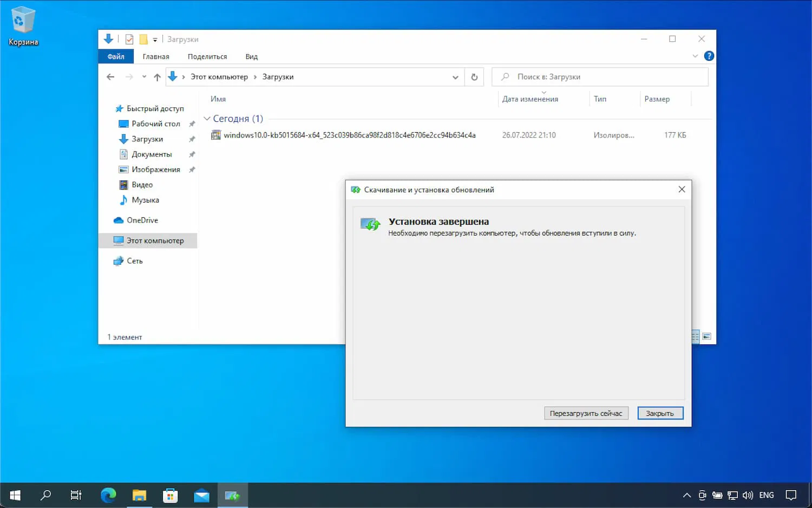Image resolution: width=812 pixels, height=508 pixels.
Task: Click the refresh icon by address bar
Action: click(474, 77)
